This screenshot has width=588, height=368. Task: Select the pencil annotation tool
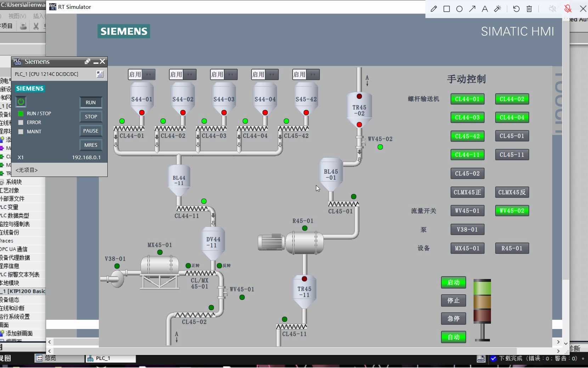[x=434, y=9]
